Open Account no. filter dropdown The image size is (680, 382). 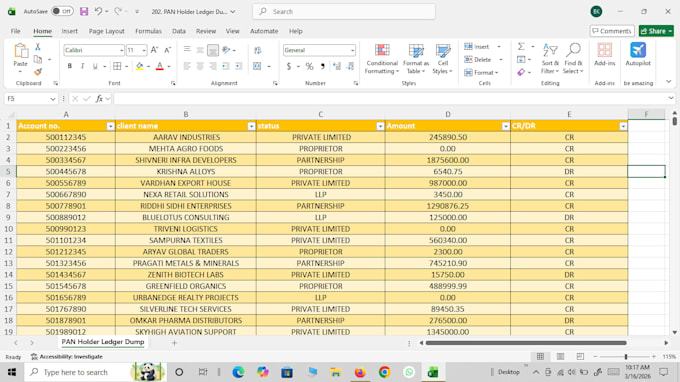(110, 126)
